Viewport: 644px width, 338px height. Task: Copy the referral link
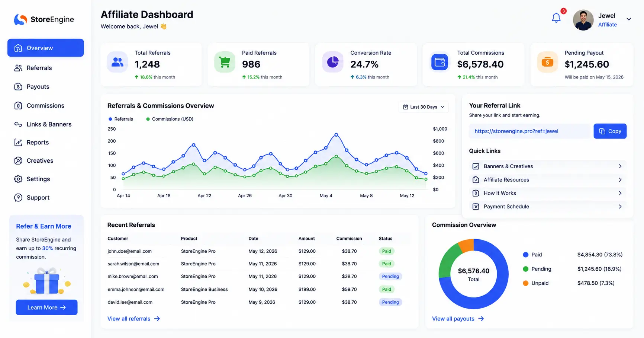pyautogui.click(x=610, y=131)
